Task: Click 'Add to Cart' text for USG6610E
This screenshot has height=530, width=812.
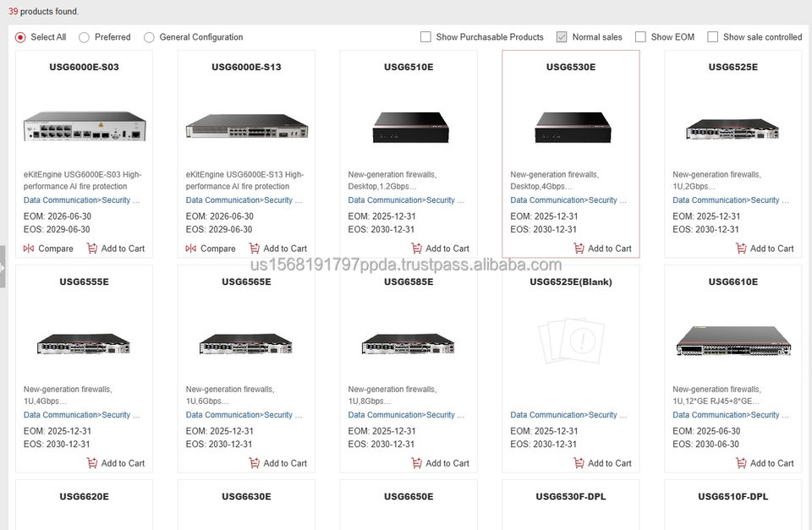Action: (x=771, y=463)
